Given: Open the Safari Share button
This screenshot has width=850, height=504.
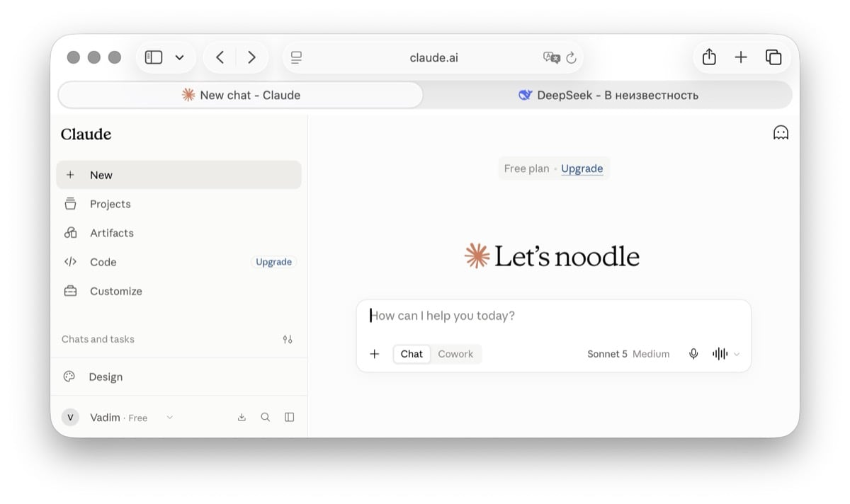Looking at the screenshot, I should [709, 57].
